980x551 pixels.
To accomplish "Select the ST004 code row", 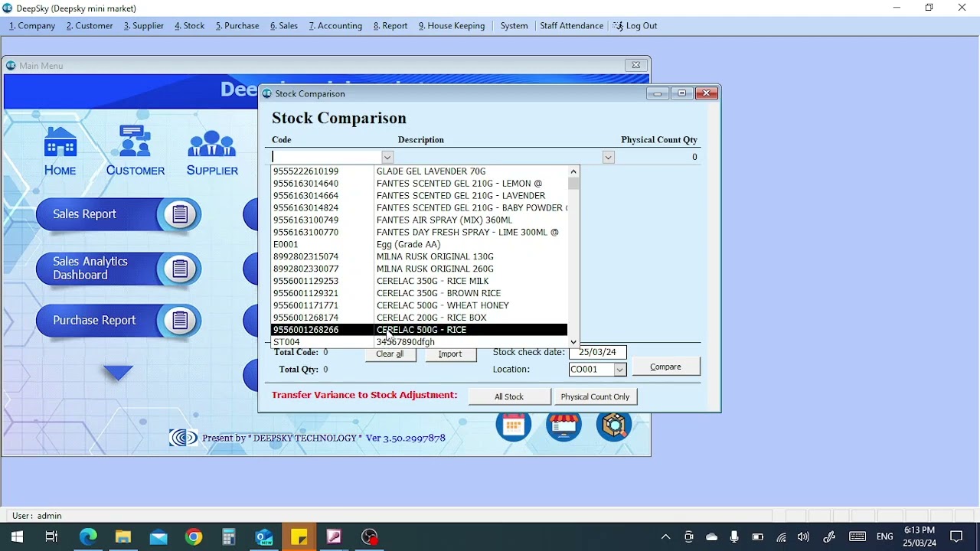I will pos(420,342).
